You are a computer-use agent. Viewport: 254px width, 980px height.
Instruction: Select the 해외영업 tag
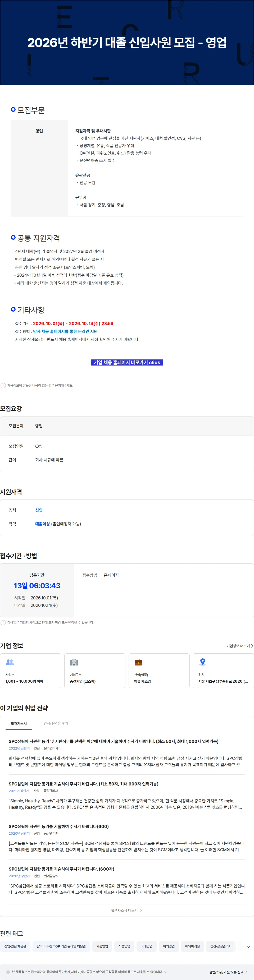pos(169,946)
